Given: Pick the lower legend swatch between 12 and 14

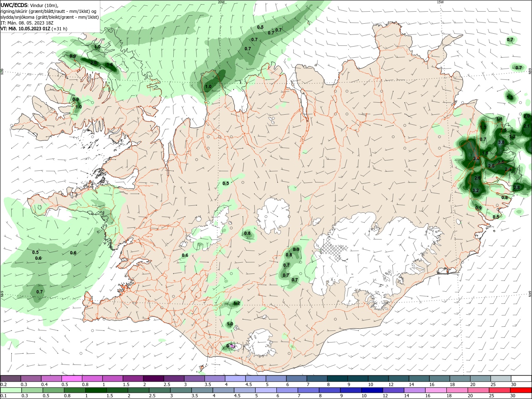Looking at the screenshot, I should pos(394,390).
